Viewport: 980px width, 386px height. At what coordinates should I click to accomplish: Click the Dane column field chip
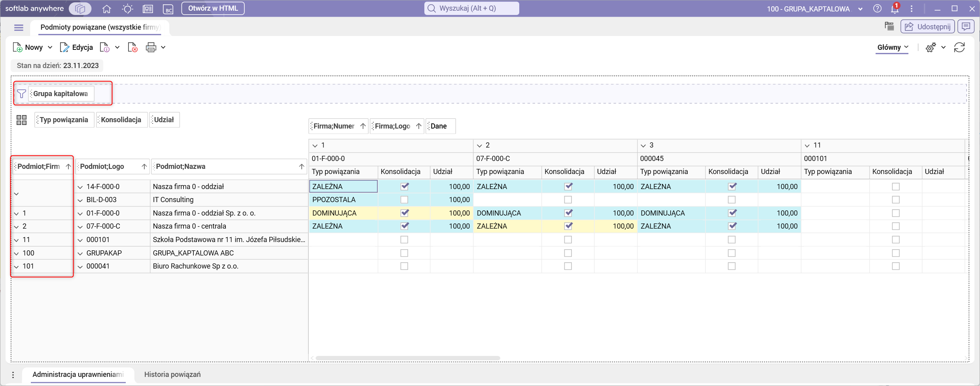click(440, 126)
